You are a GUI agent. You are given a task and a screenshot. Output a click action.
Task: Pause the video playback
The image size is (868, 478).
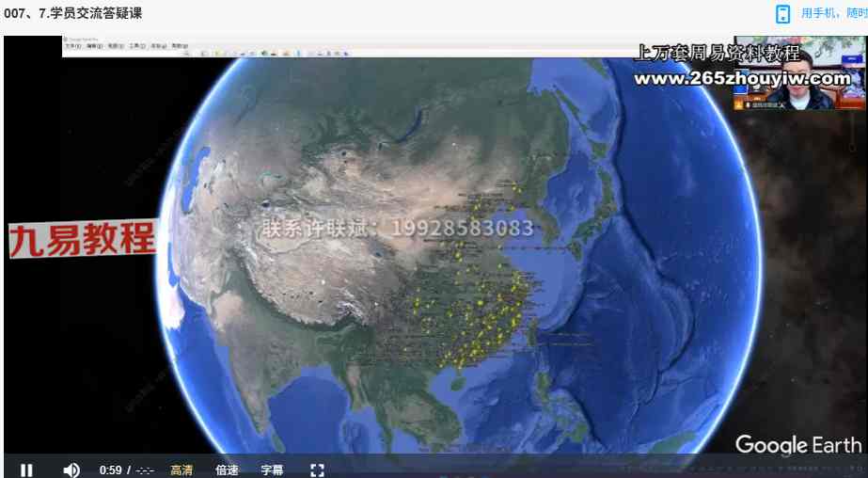coord(27,470)
